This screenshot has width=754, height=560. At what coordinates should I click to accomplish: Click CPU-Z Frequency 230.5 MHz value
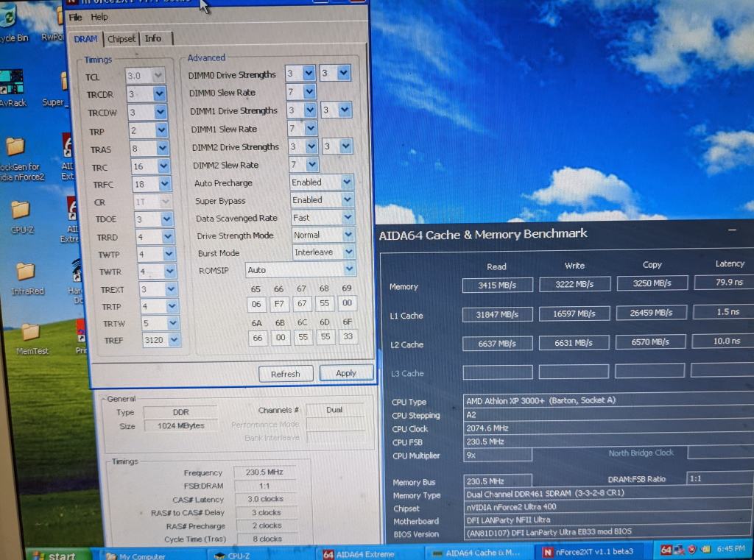(x=264, y=472)
